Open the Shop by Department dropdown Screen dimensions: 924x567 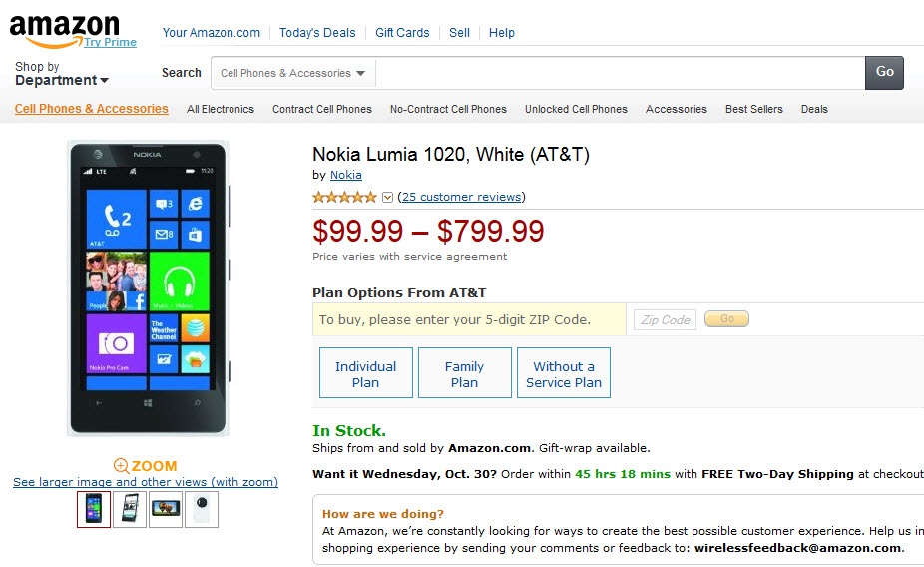[x=61, y=75]
